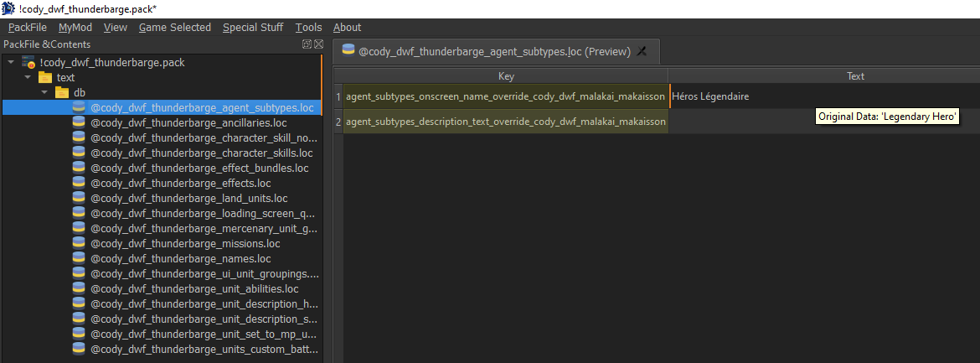The height and width of the screenshot is (363, 980).
Task: Select @cody_dwf_thunderbarge_agent_subtypes.loc file
Action: tap(202, 107)
